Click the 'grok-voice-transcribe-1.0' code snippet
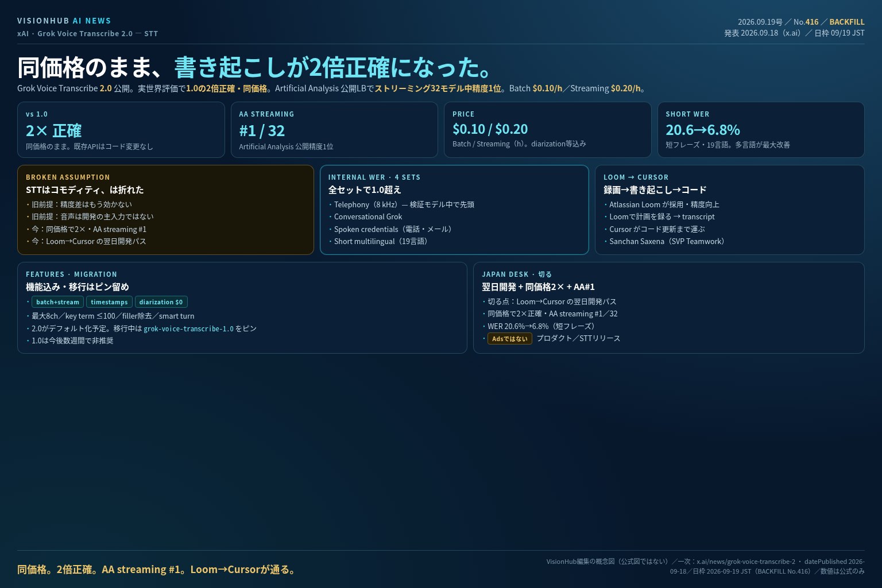 (x=188, y=328)
